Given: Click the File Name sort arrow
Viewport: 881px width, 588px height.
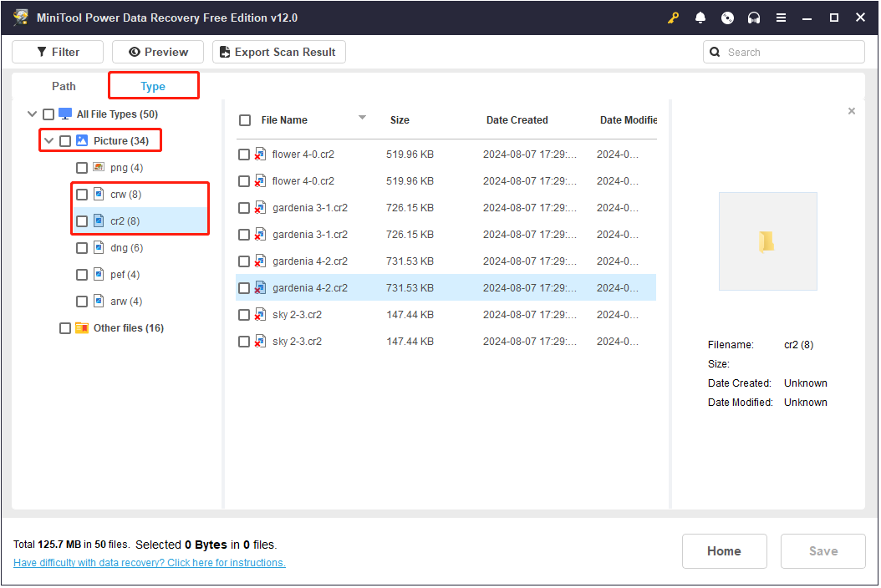Looking at the screenshot, I should pos(363,118).
